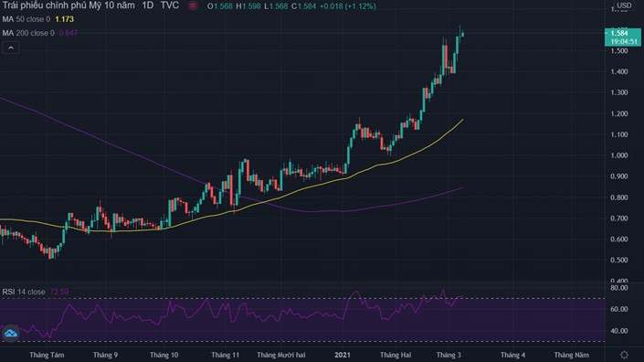Click 0.800 on the price scale

tap(619, 197)
